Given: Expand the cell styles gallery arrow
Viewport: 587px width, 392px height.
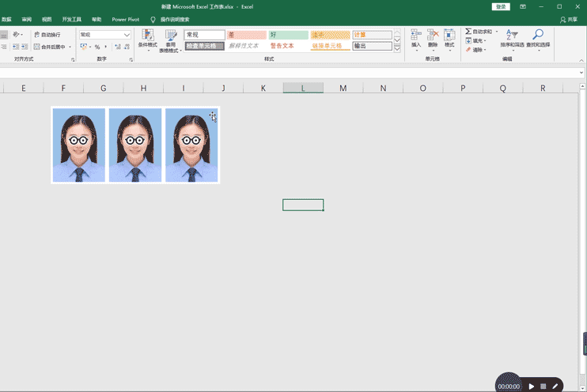Looking at the screenshot, I should point(397,48).
